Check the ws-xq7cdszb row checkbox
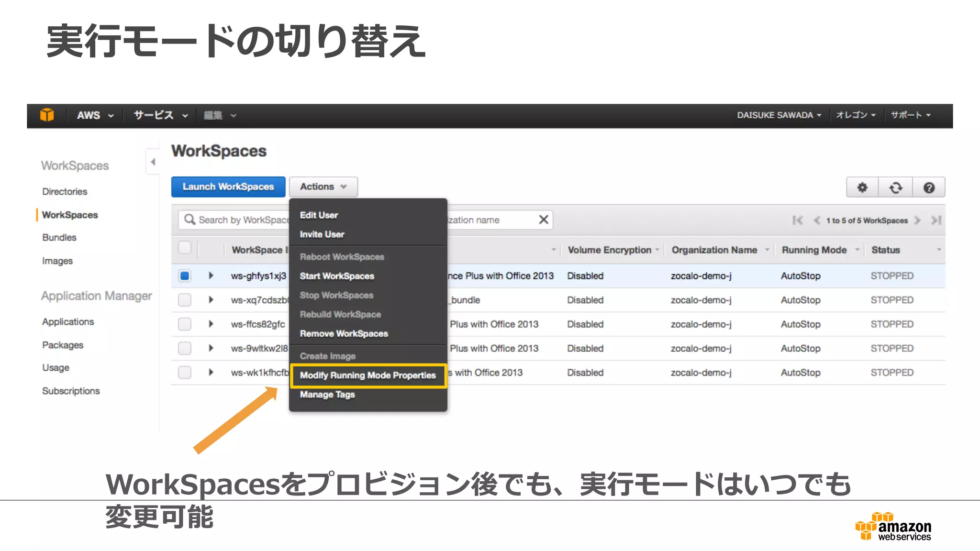 [x=185, y=300]
